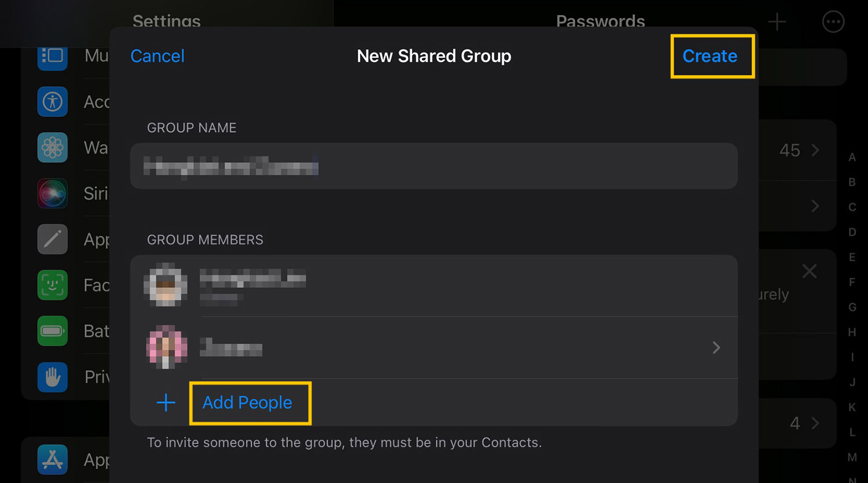Tap the Accessibility settings icon
Screen dimensions: 868x483
point(53,102)
